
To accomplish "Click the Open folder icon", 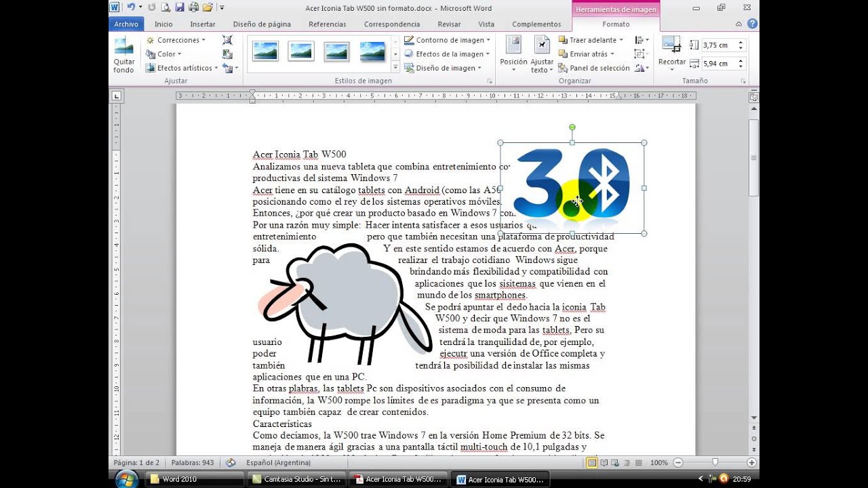I will click(x=208, y=7).
